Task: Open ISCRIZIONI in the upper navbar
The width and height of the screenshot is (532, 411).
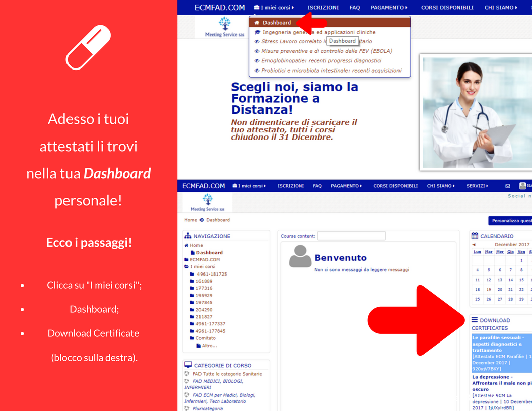Action: pos(322,8)
